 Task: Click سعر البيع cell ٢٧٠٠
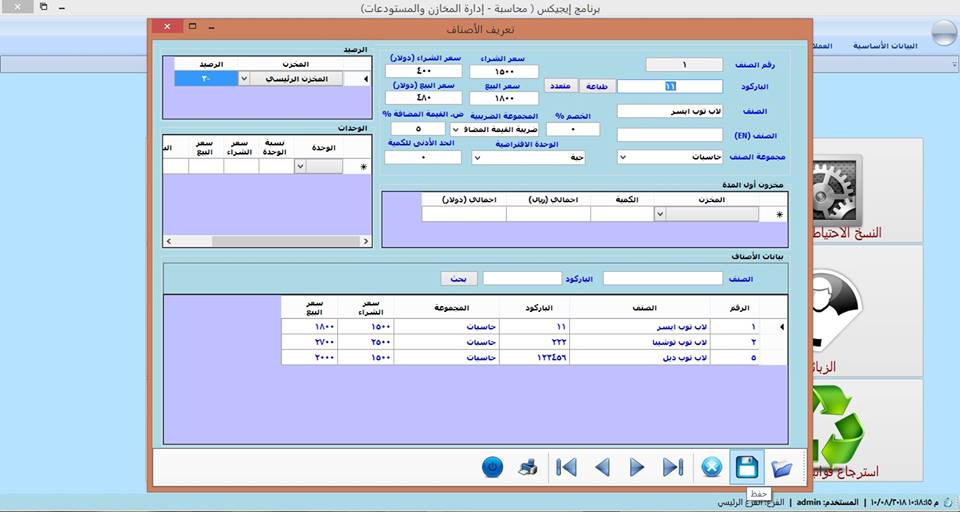[310, 342]
